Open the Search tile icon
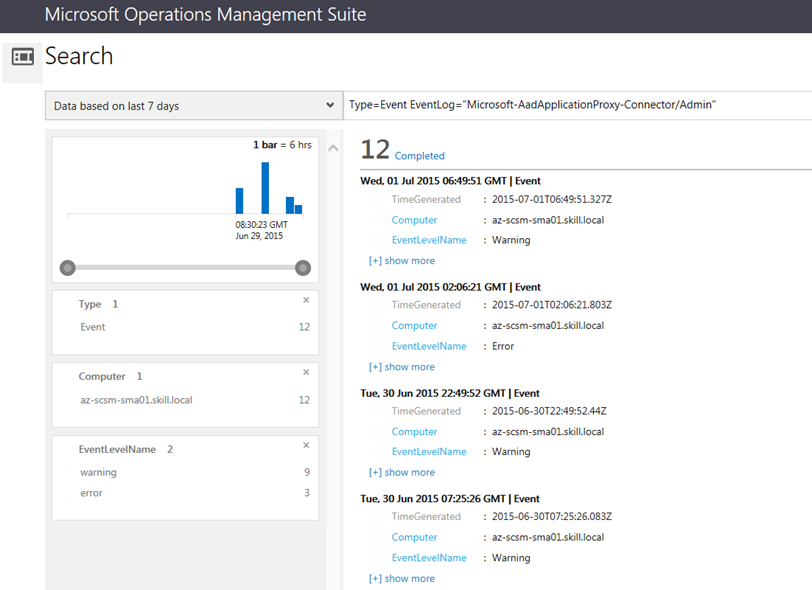812x590 pixels. coord(23,56)
